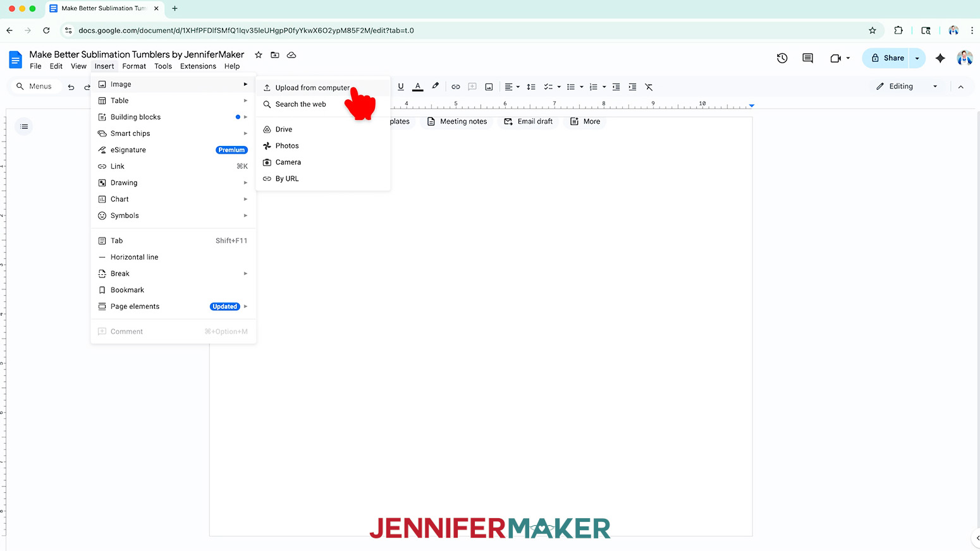Open the Google account avatar
This screenshot has height=551, width=980.
(x=964, y=58)
